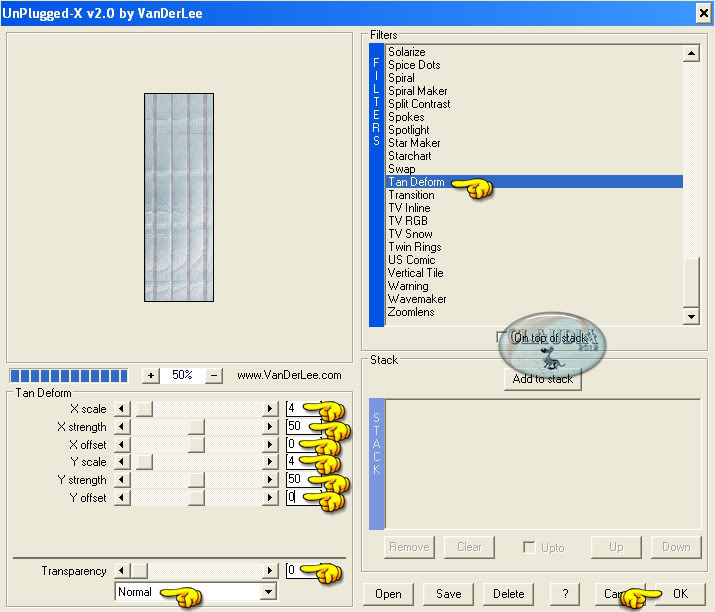Click the Remove stack button
The height and width of the screenshot is (612, 715).
[409, 547]
